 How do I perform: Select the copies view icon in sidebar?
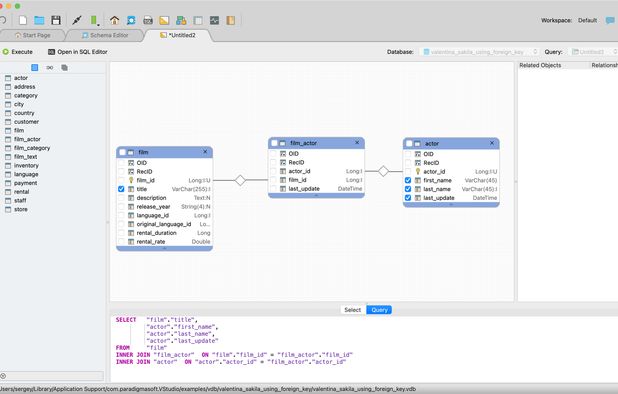64,68
